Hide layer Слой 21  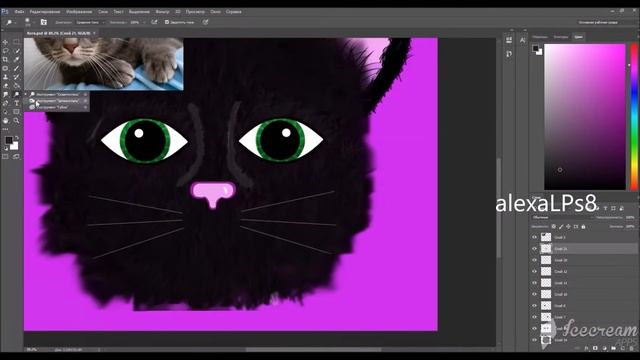click(534, 249)
